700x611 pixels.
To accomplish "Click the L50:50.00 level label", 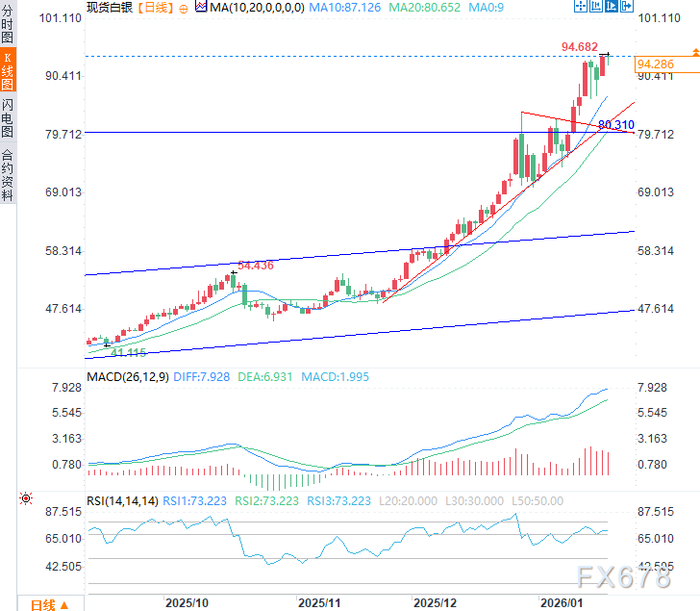I will coord(537,501).
